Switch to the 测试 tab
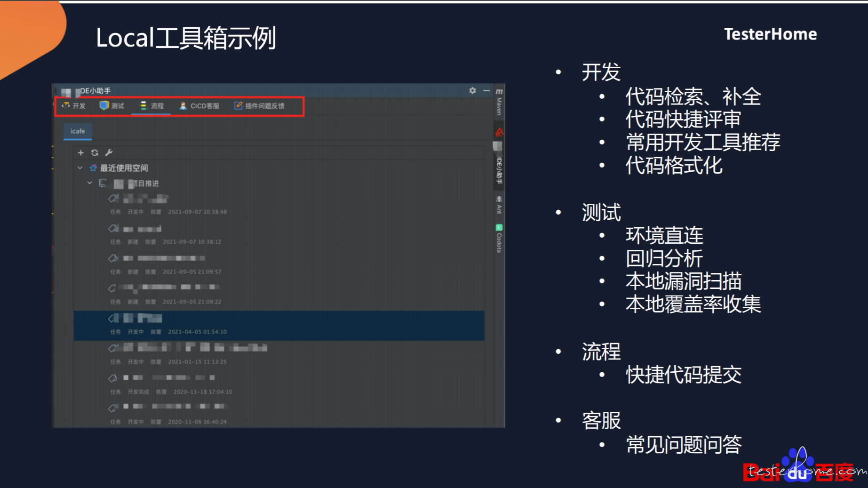Screen dimensions: 868x488 (112, 106)
